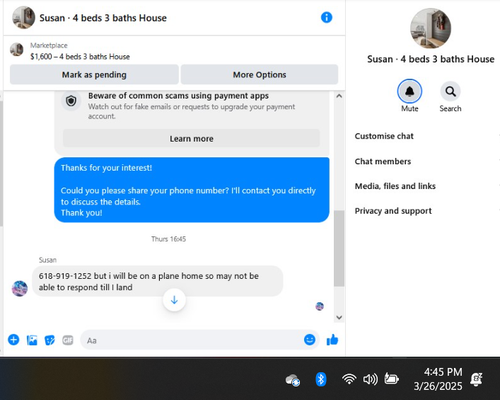Mute the conversation with bell icon
This screenshot has width=500, height=400.
click(409, 91)
